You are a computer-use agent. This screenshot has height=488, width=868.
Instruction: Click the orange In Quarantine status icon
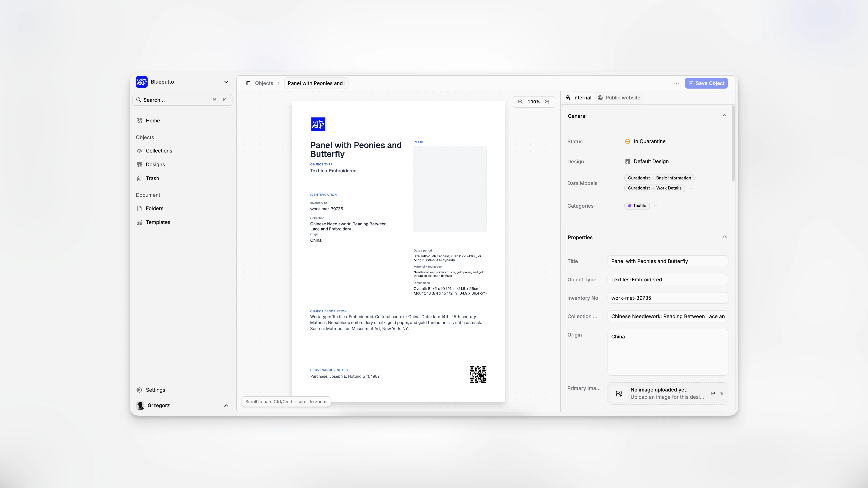click(x=627, y=141)
